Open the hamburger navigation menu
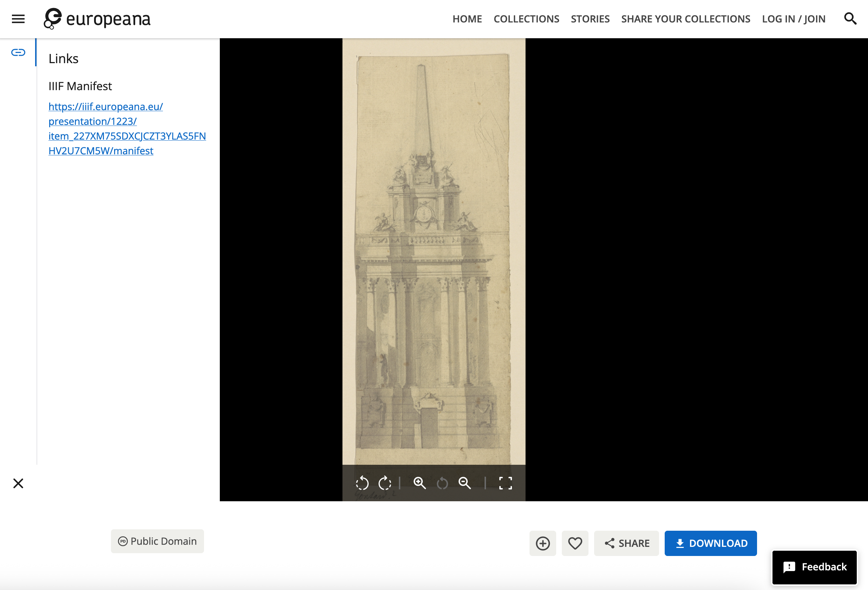 coord(18,19)
